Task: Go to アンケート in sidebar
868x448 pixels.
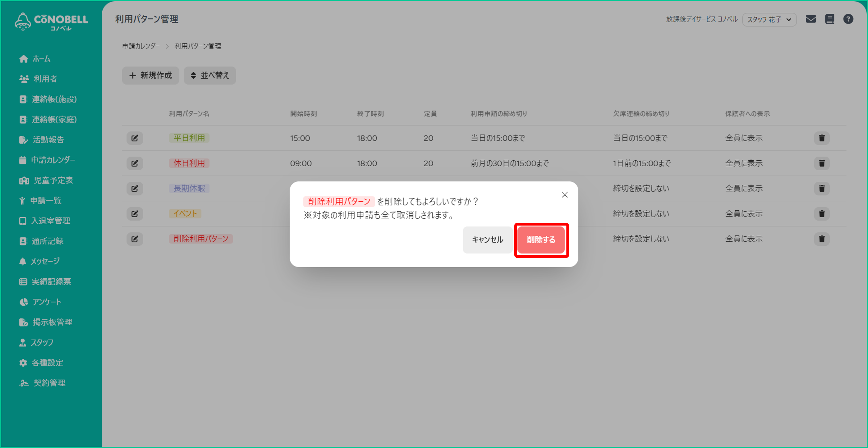Action: pos(40,302)
